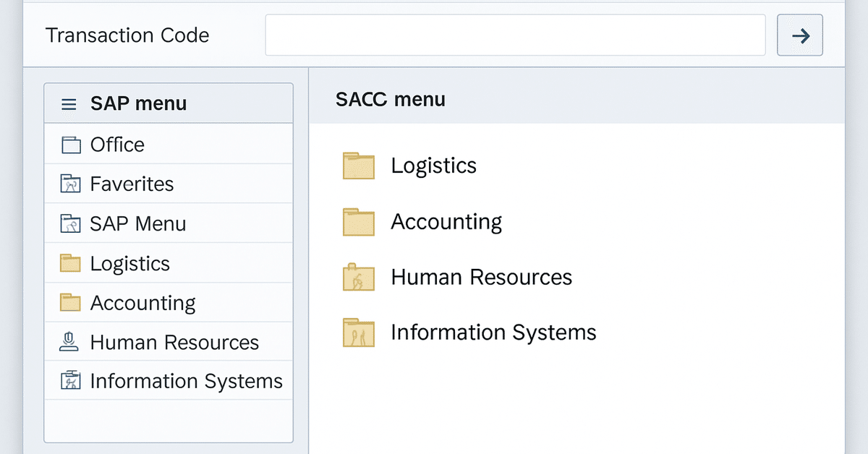Click the Information Systems clipboard icon

click(71, 381)
